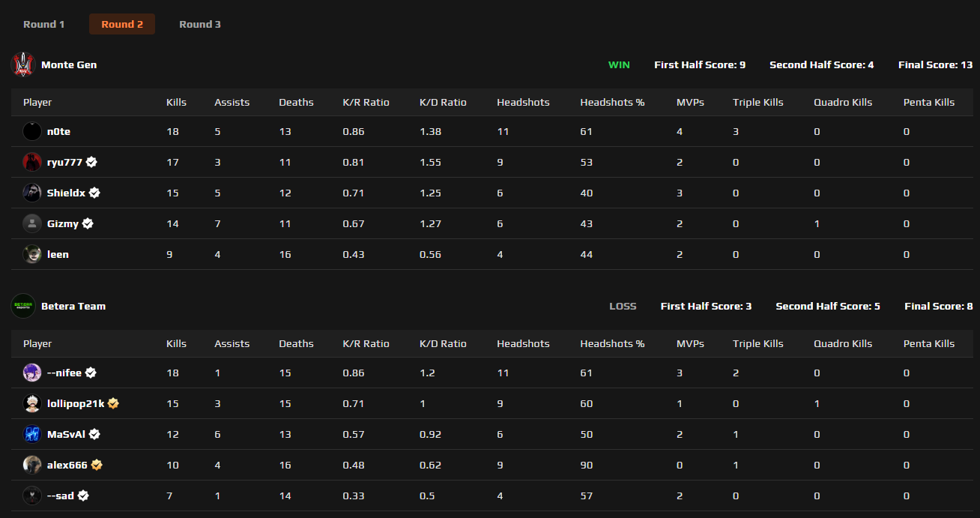Viewport: 980px width, 518px height.
Task: Open the Monte Gen team name link
Action: (x=69, y=64)
